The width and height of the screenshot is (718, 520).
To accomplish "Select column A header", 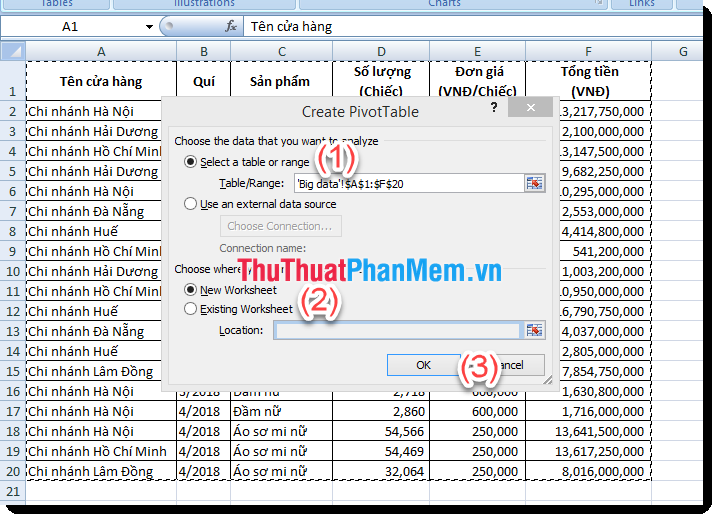I will (101, 51).
